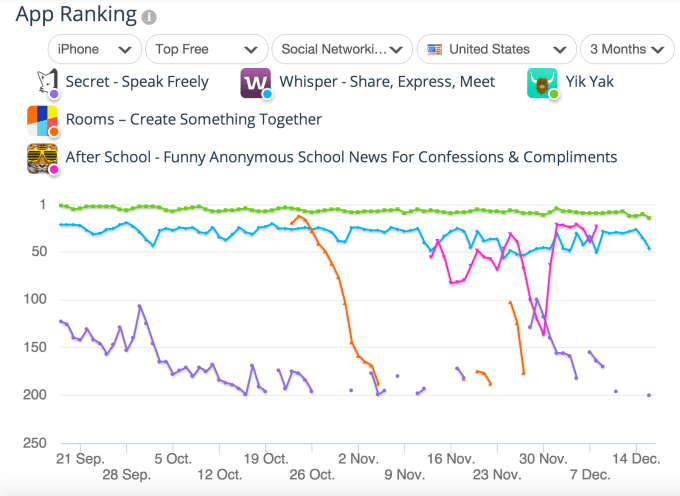Toggle the Yik Yak legend label
Viewport: 680px width, 496px height.
point(589,82)
